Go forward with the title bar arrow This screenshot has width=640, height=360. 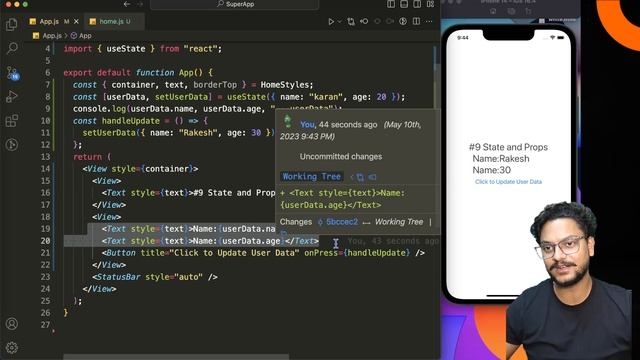pyautogui.click(x=140, y=4)
